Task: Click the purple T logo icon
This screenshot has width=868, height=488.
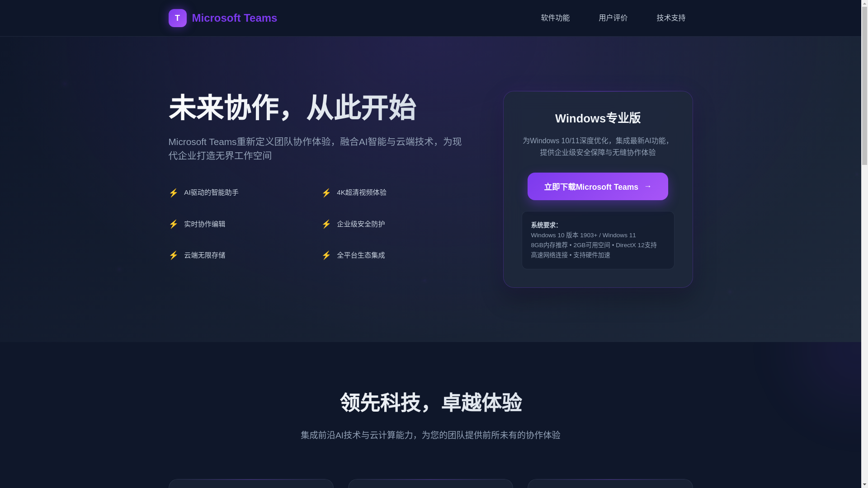Action: click(x=177, y=18)
